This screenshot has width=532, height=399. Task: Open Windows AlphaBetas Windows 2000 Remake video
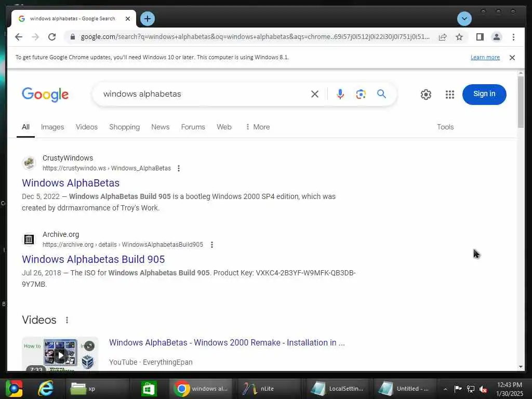tap(227, 343)
